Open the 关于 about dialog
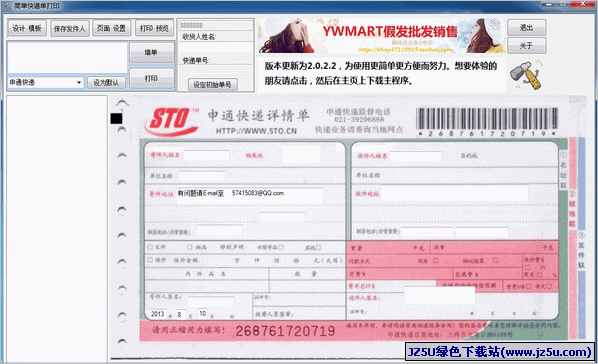This screenshot has height=364, width=598. click(526, 46)
